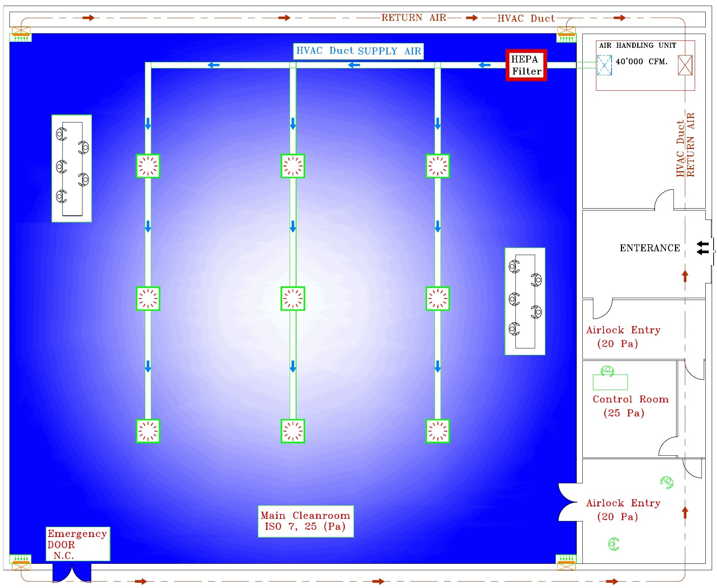This screenshot has height=588, width=717.
Task: Click the black entrance arrows beside ENTERANCE
Action: pos(703,248)
